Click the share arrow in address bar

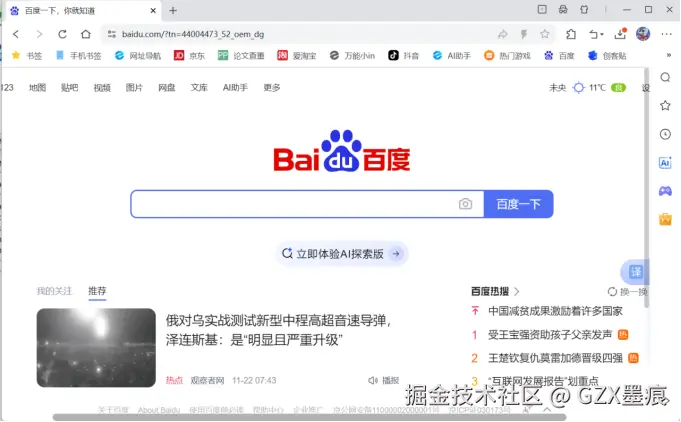502,34
